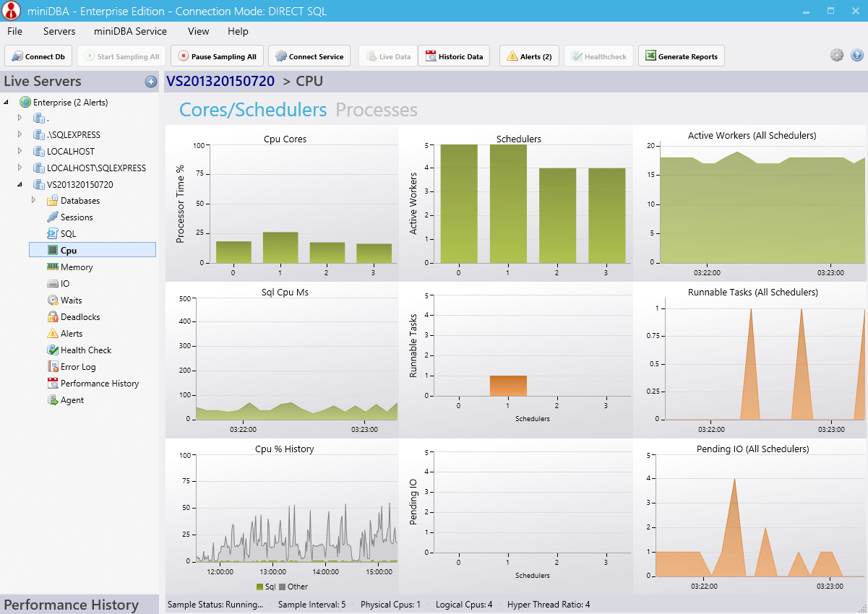This screenshot has height=614, width=868.
Task: Switch to the Processes tab
Action: [x=376, y=110]
